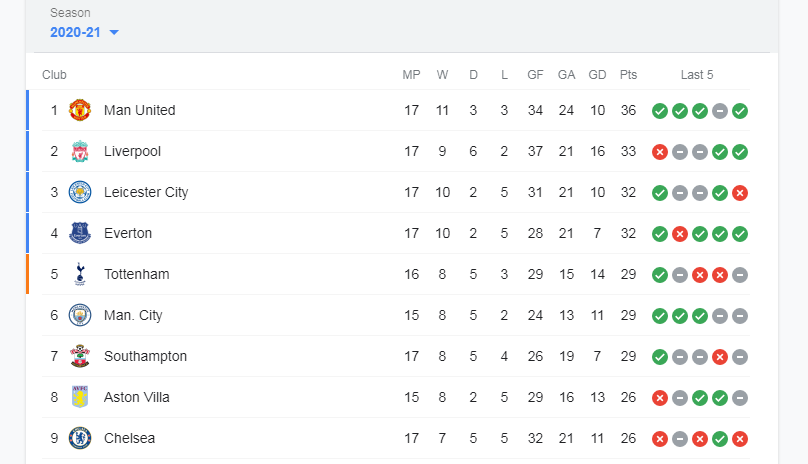
Task: Click the Leicester City club crest
Action: point(80,192)
